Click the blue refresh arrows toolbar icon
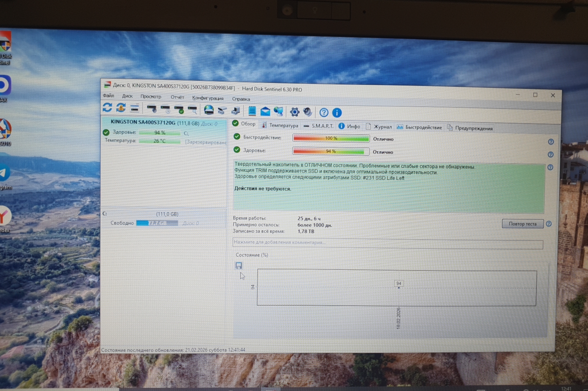The height and width of the screenshot is (391, 588). (x=107, y=108)
